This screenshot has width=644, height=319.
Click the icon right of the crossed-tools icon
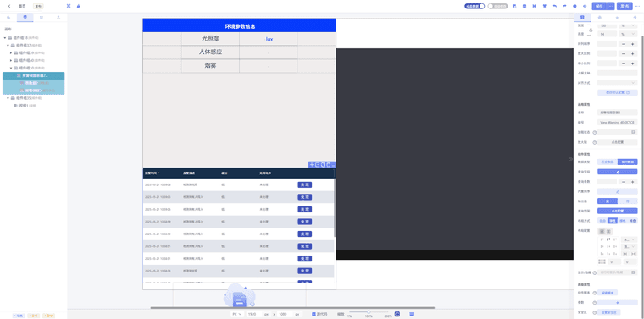coord(79,6)
